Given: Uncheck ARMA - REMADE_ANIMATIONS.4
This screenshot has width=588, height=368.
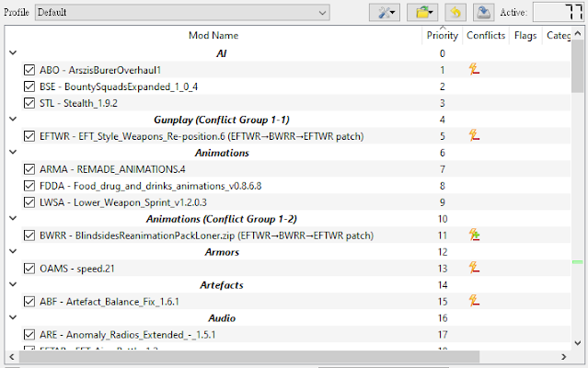Looking at the screenshot, I should 29,169.
